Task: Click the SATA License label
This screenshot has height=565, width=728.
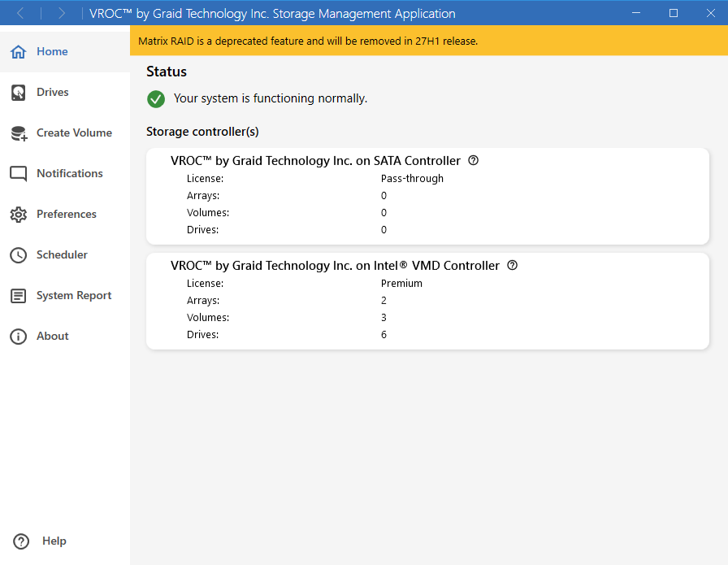Action: (x=205, y=178)
